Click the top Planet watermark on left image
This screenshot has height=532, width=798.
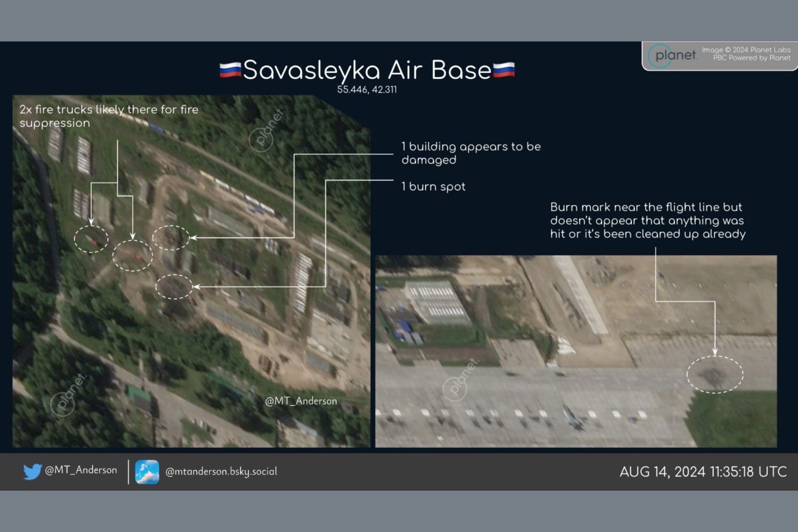coord(266,130)
